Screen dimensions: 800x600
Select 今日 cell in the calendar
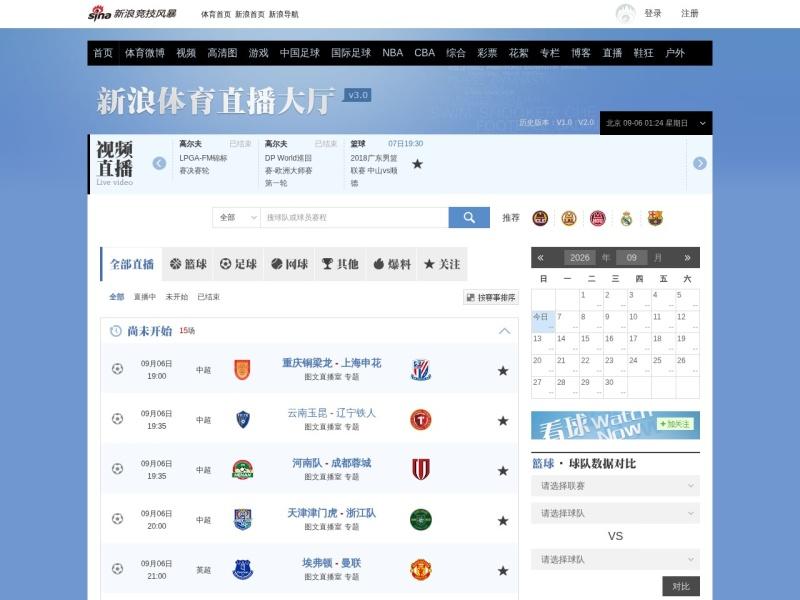click(x=543, y=321)
